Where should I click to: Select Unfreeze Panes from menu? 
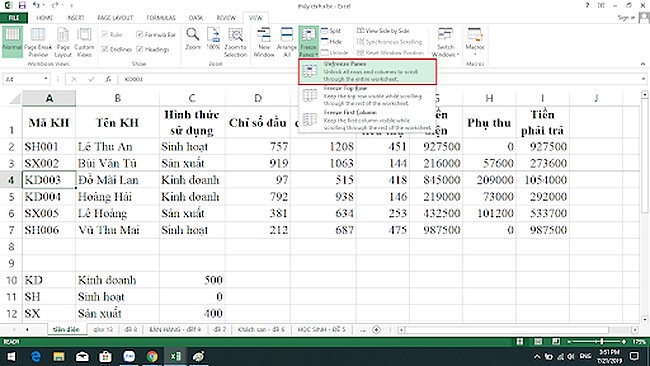point(367,71)
